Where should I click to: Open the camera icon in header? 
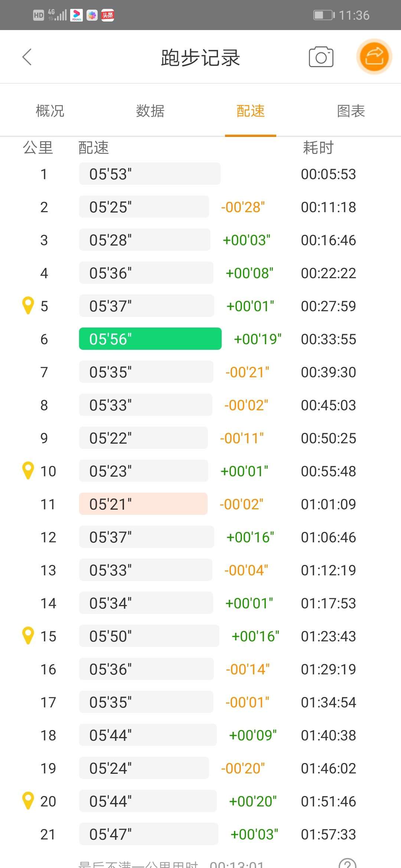click(x=321, y=57)
